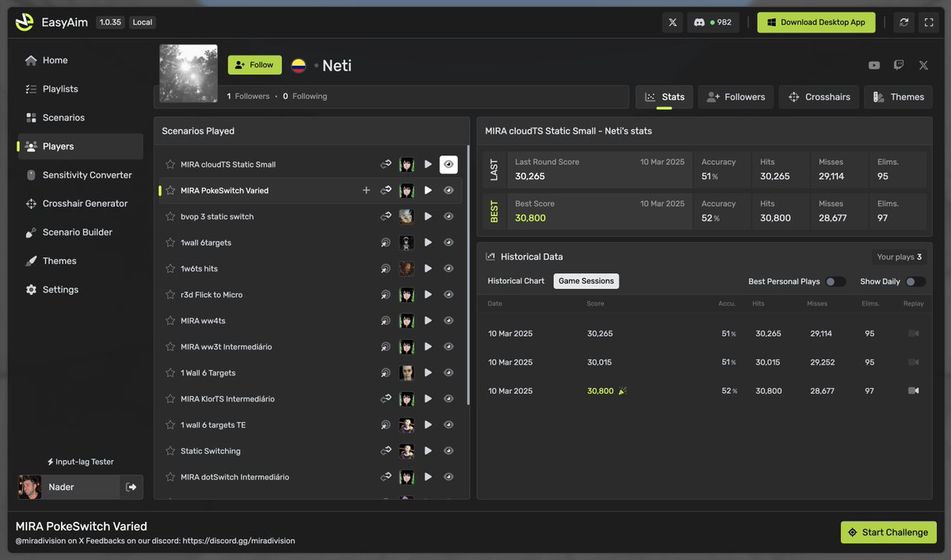Open Crosshair Generator in sidebar
Viewport: 951px width, 560px height.
click(x=80, y=204)
